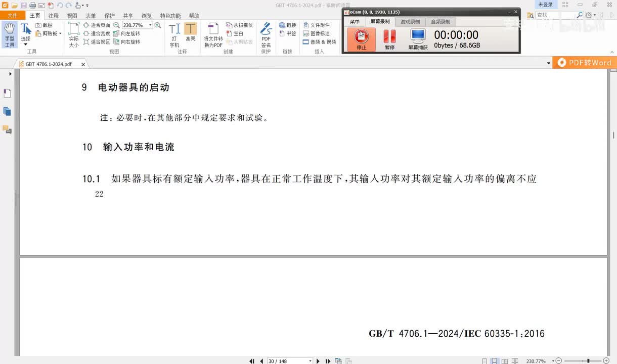This screenshot has width=617, height=364.
Task: Expand quick access toolbar customize arrow
Action: pyautogui.click(x=87, y=6)
